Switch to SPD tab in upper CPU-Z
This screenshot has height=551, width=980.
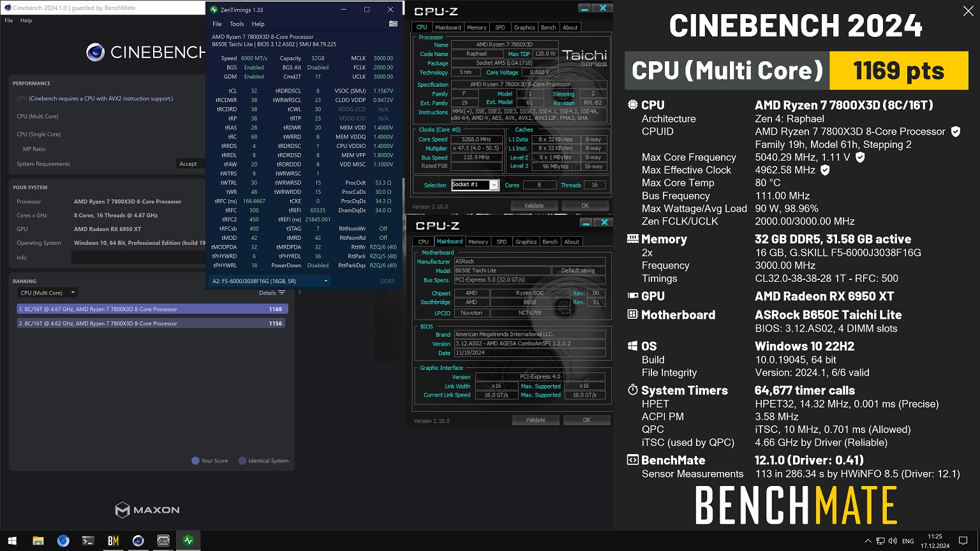pyautogui.click(x=500, y=27)
